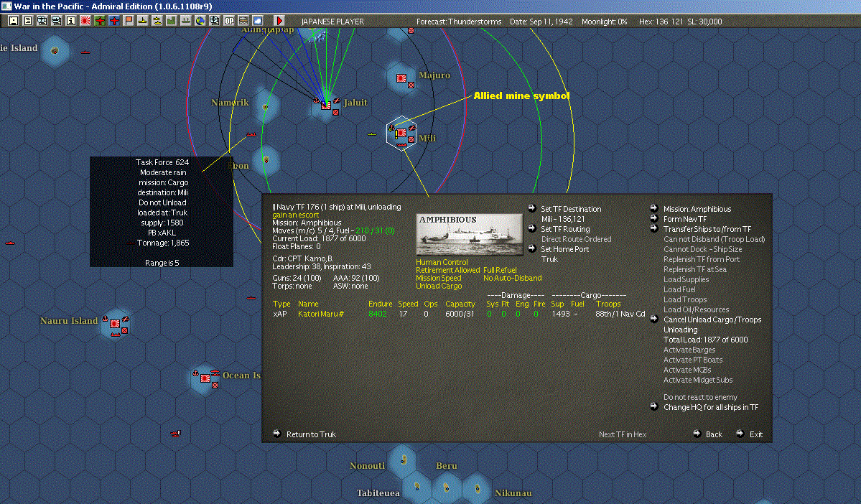Viewport: 861px width, 504px height.
Task: Click Next TF in Hex
Action: [622, 434]
